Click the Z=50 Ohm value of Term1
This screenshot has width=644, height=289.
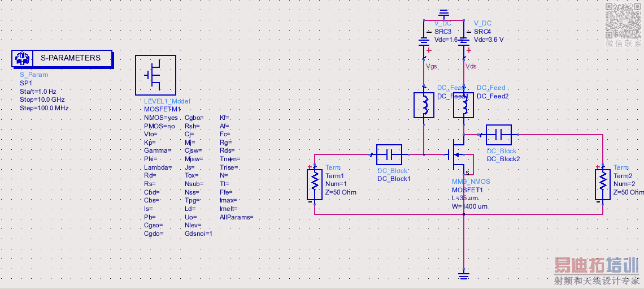pos(341,192)
